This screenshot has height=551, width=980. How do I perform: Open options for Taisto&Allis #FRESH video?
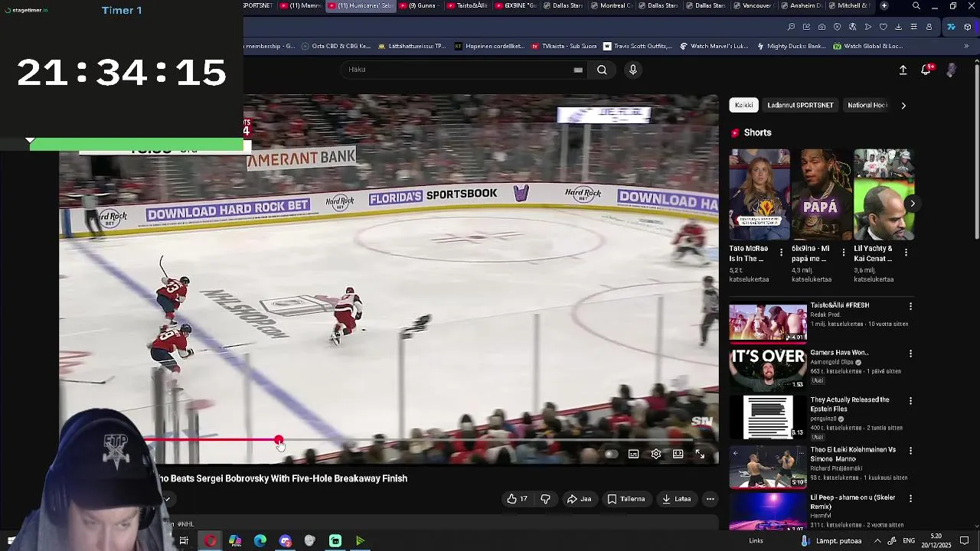[910, 306]
